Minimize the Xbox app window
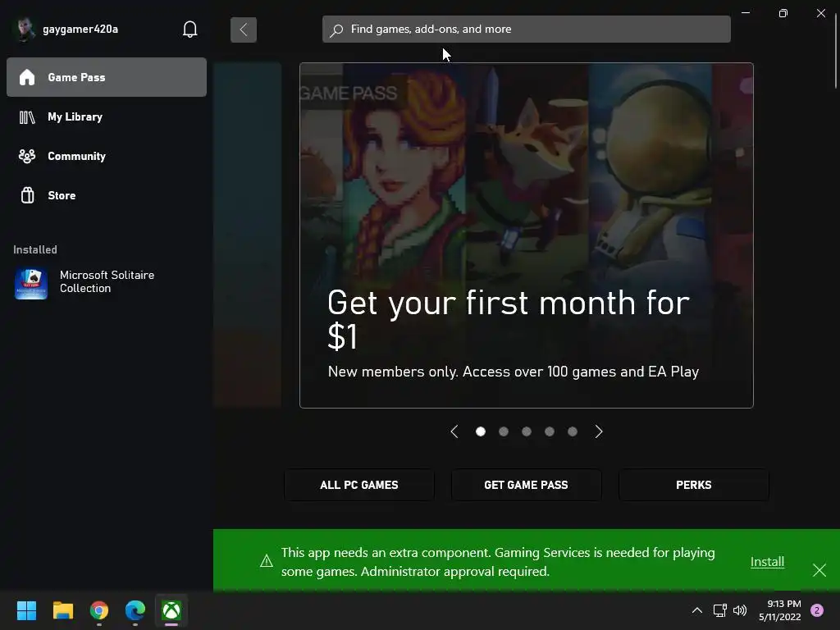This screenshot has width=840, height=630. tap(746, 12)
